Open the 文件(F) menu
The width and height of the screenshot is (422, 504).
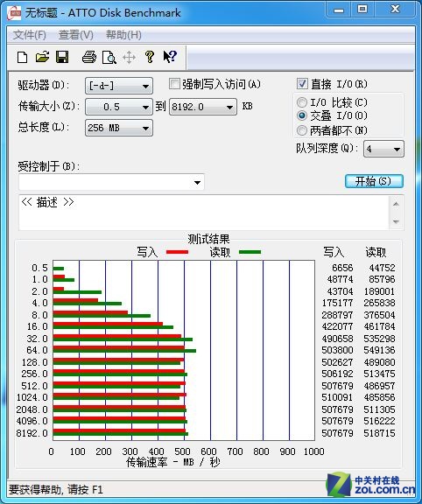(x=30, y=35)
